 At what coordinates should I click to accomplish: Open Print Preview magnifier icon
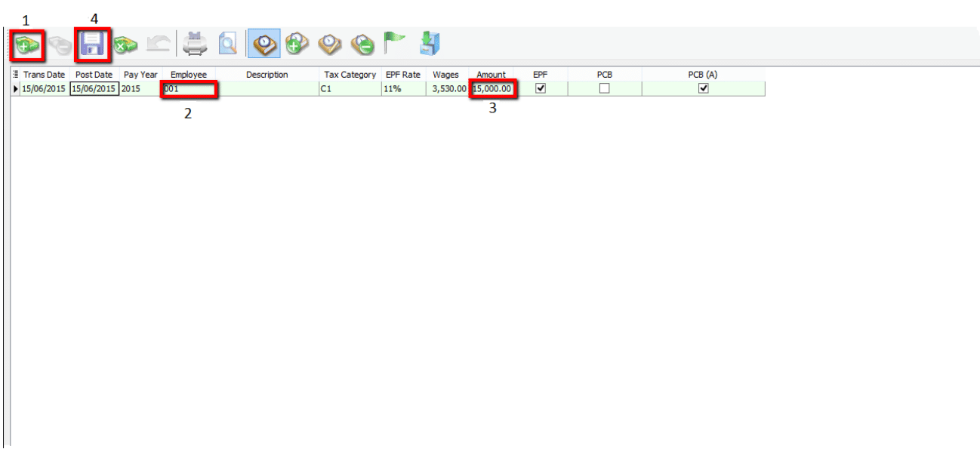click(x=227, y=45)
